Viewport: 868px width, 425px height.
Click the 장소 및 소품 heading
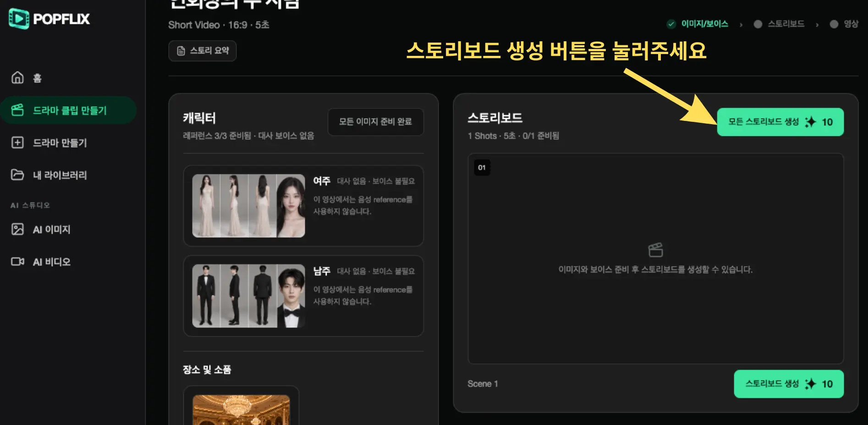[x=207, y=370]
